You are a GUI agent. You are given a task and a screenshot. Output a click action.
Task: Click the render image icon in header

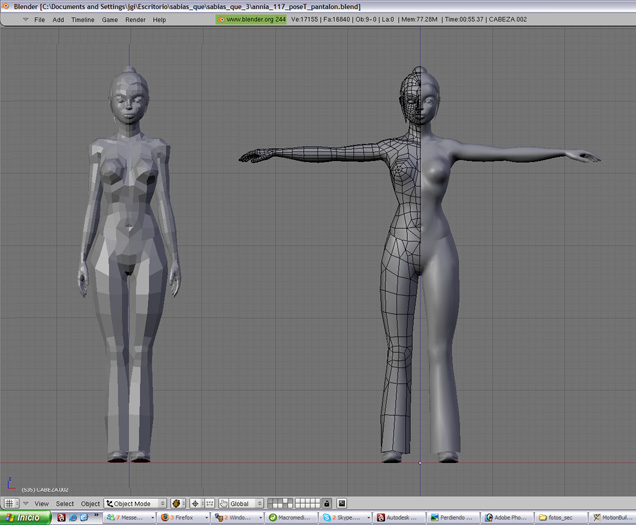341,503
